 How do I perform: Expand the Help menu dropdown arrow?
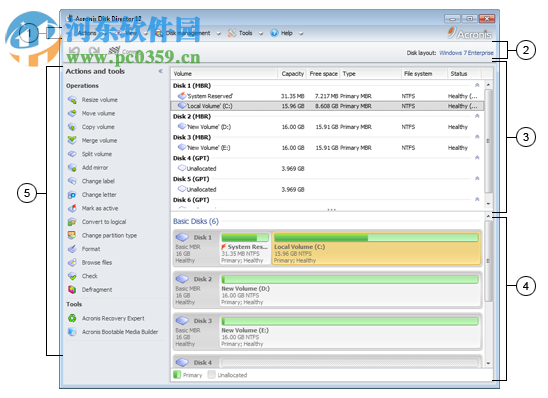[x=301, y=34]
